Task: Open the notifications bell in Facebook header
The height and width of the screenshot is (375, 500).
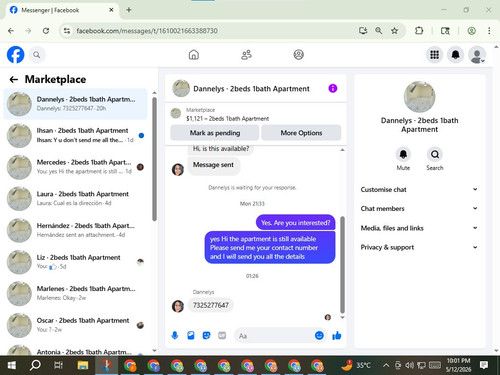Action: click(455, 55)
